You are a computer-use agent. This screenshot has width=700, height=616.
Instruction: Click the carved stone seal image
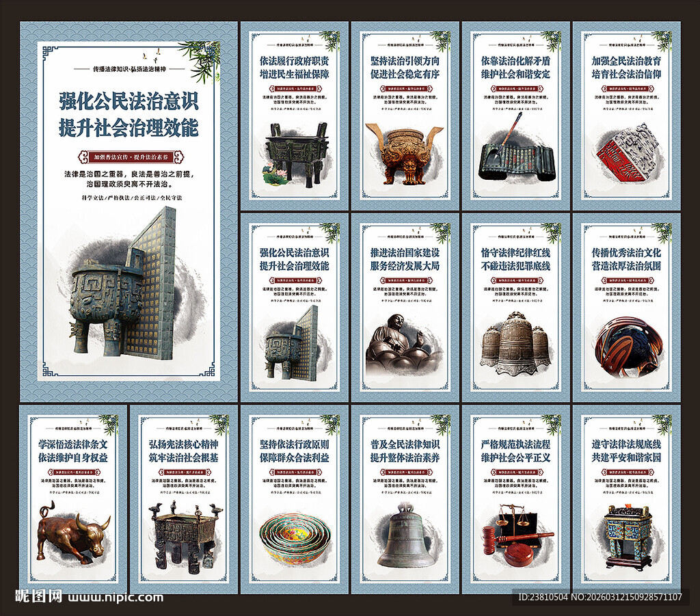(x=629, y=152)
